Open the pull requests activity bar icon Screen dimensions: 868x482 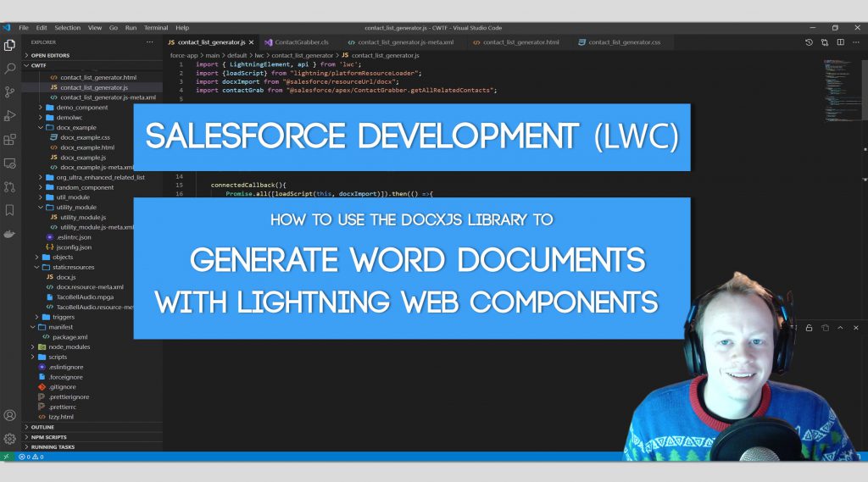(x=9, y=187)
